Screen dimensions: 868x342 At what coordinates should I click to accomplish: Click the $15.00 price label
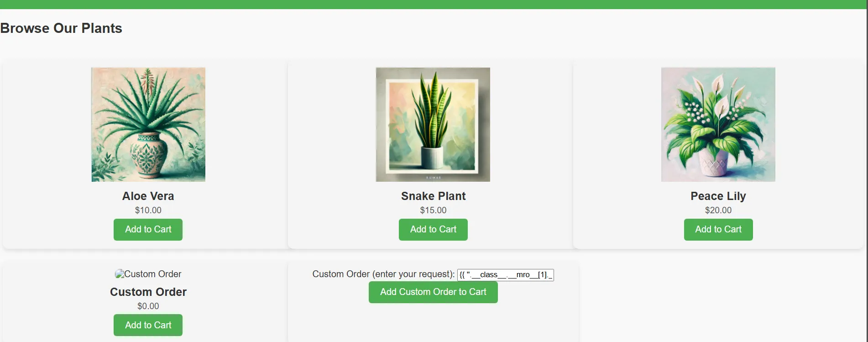[433, 210]
